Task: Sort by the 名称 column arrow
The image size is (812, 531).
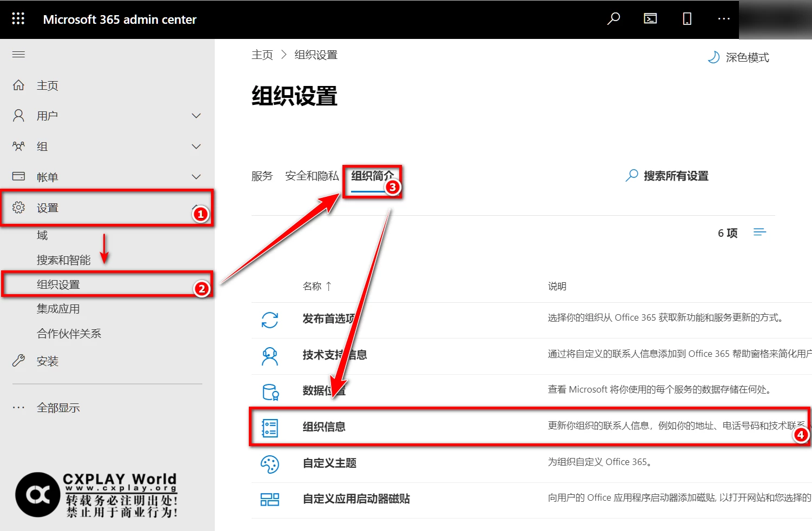Action: pyautogui.click(x=328, y=286)
